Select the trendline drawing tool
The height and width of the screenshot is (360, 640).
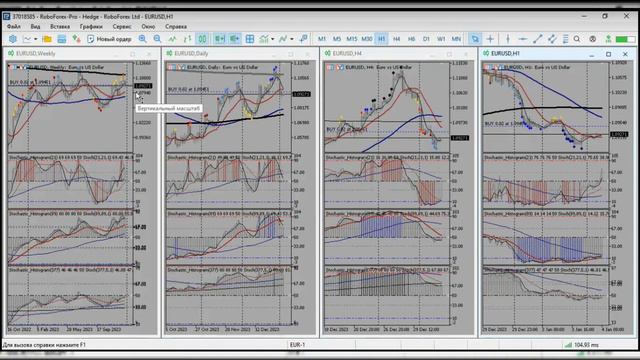(538, 39)
